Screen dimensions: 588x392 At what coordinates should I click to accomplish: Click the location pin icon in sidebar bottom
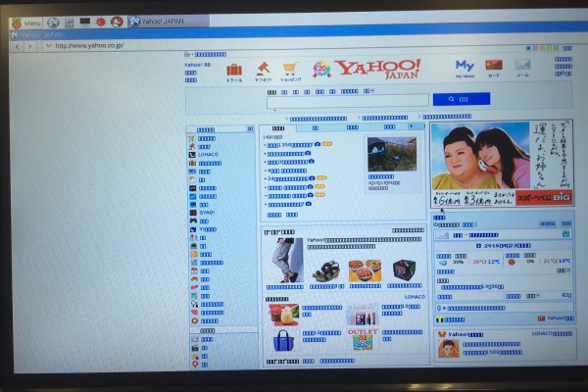coord(195,365)
